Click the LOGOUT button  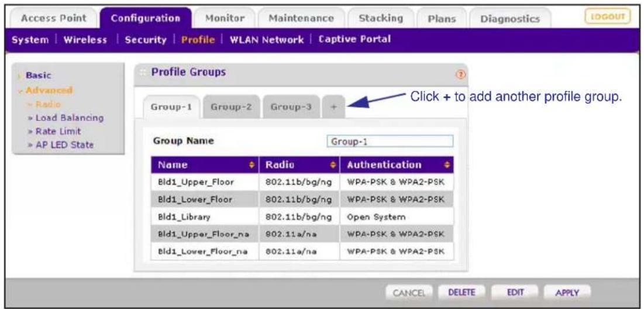click(608, 17)
